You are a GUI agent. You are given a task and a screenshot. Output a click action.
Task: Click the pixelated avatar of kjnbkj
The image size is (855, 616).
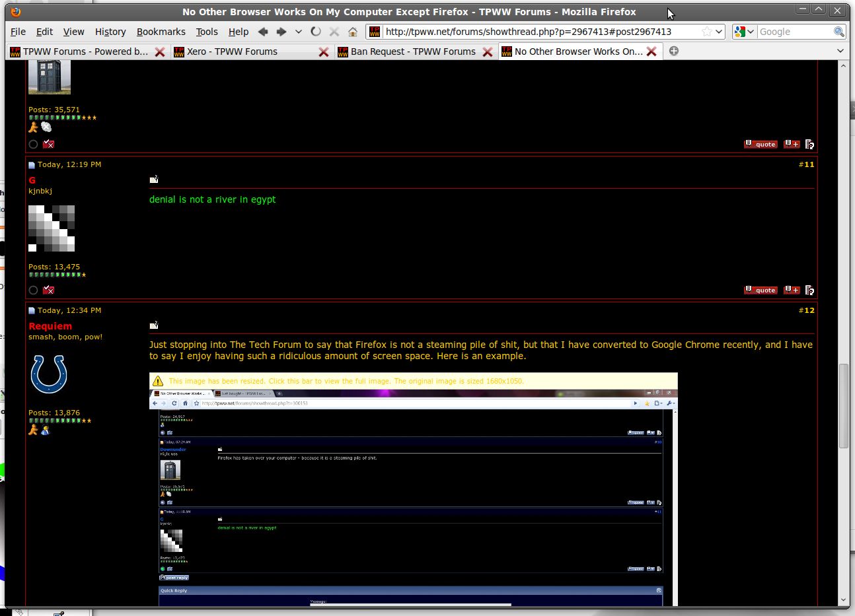[x=52, y=228]
